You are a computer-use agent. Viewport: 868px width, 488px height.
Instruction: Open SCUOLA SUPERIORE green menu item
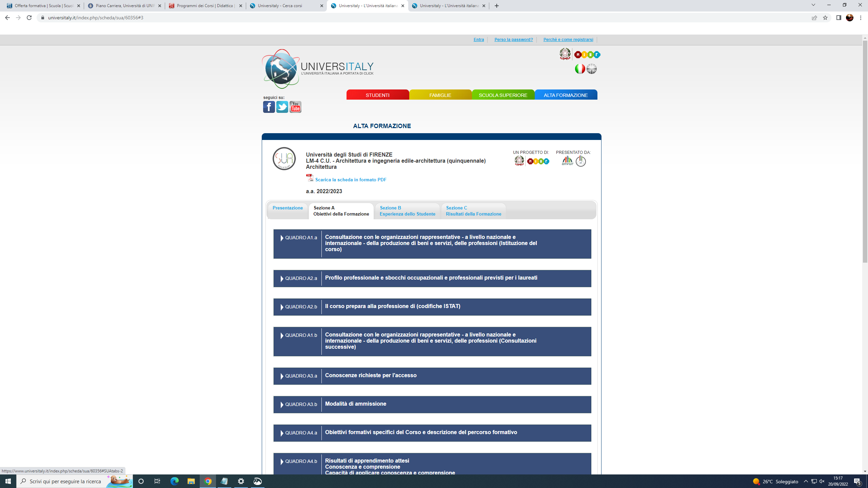coord(503,95)
